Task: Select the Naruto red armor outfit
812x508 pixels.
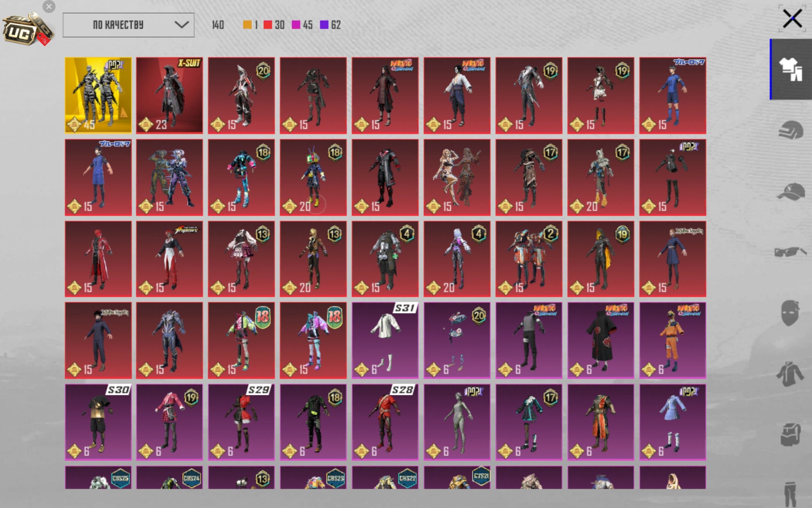Action: click(x=385, y=96)
